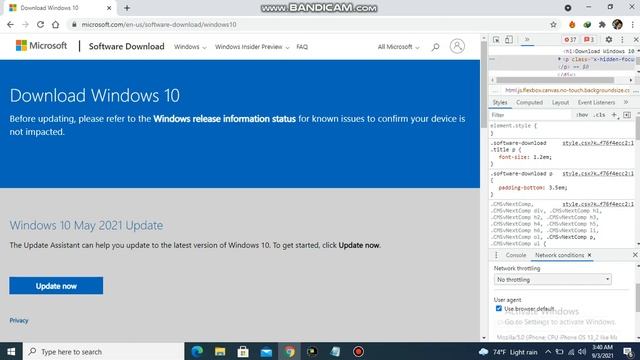Click the account sign-in avatar icon
The width and height of the screenshot is (640, 360).
click(x=457, y=46)
